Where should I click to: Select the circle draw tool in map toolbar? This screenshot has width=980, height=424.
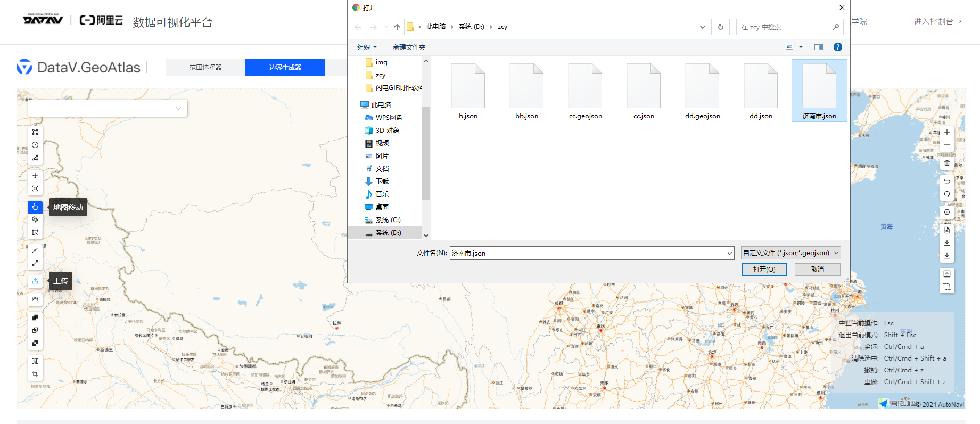click(35, 145)
